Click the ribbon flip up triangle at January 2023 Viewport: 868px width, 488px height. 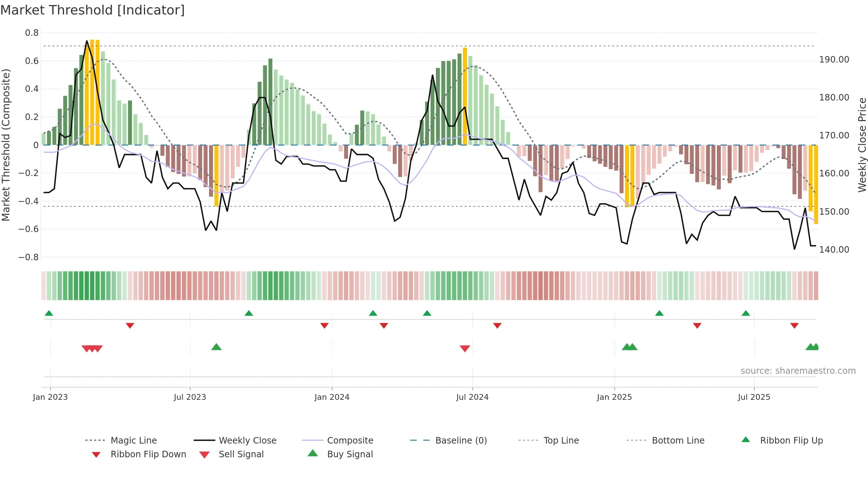tap(49, 313)
